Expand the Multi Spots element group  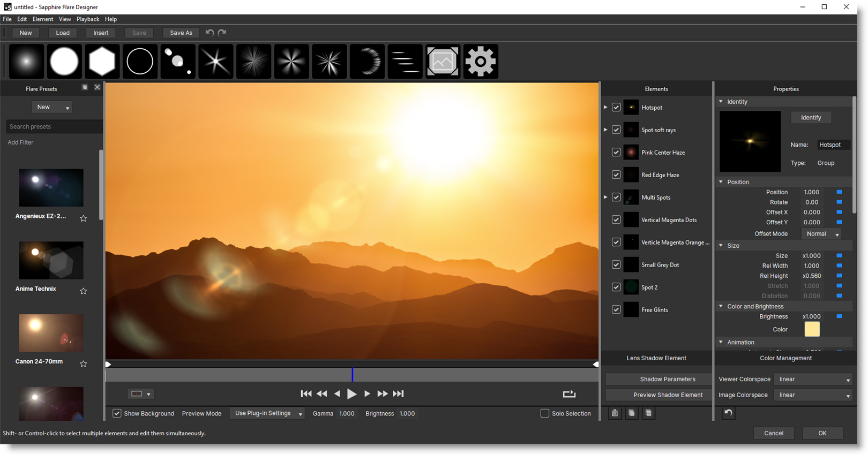(605, 198)
